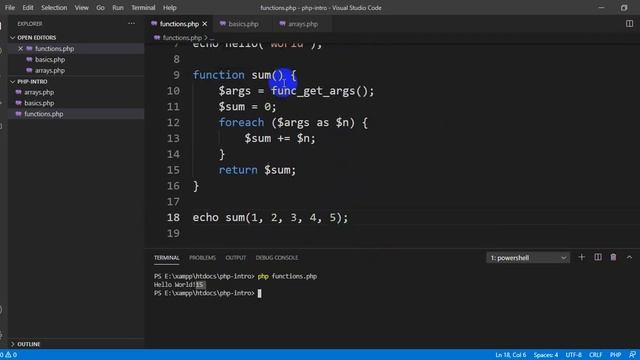
Task: Switch to the Output panel tab
Action: tap(236, 258)
